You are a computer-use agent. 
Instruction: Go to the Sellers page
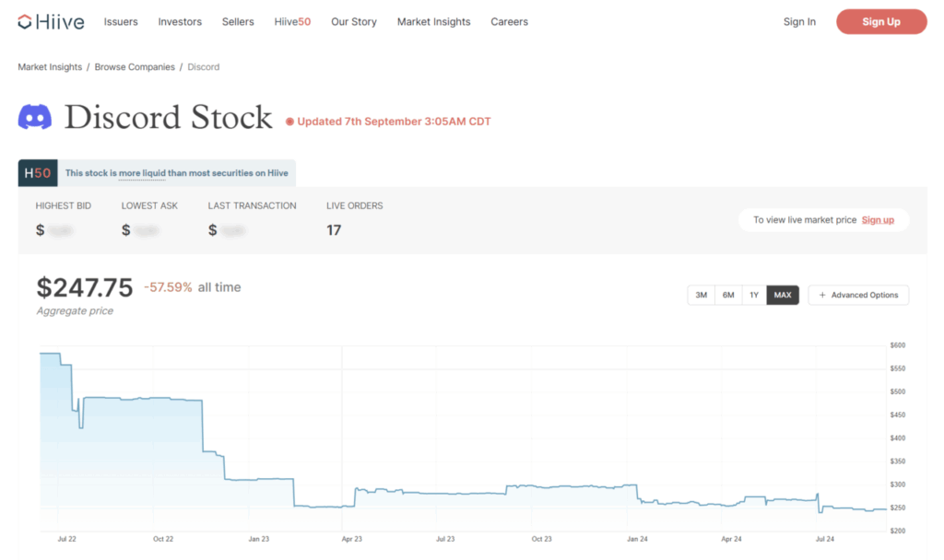(x=238, y=22)
